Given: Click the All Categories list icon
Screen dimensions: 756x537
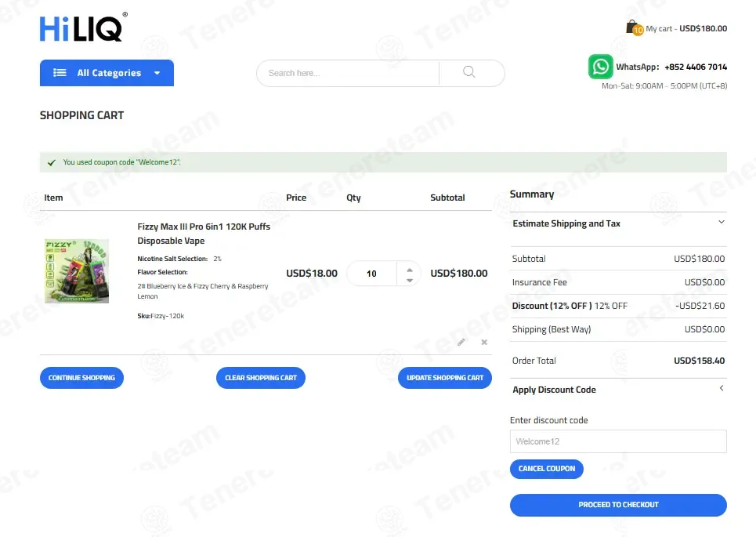Looking at the screenshot, I should pyautogui.click(x=60, y=73).
